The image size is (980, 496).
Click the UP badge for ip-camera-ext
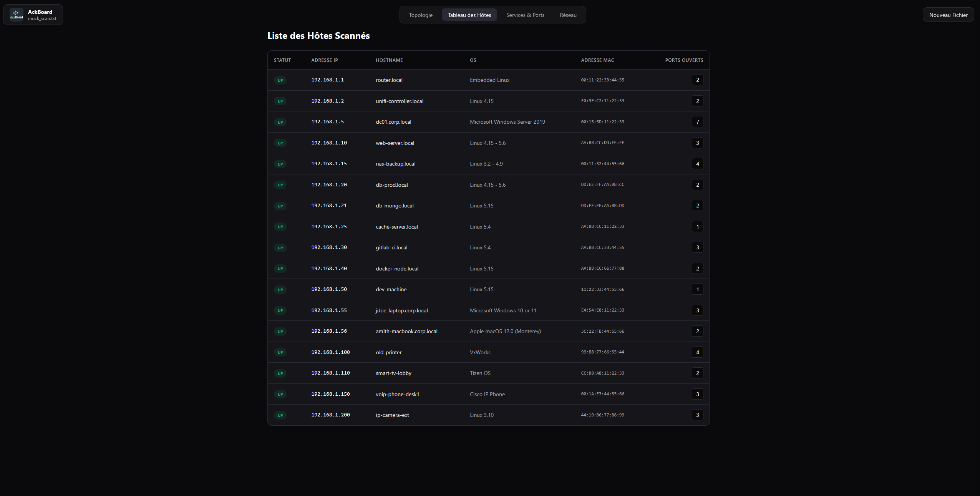[x=280, y=415]
